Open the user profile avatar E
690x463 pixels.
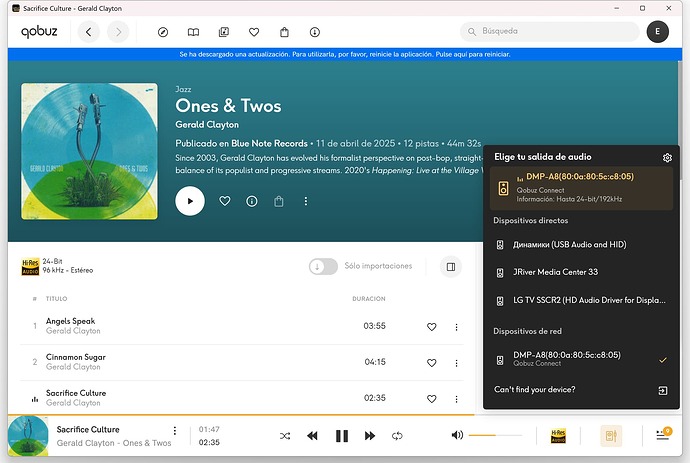tap(657, 31)
